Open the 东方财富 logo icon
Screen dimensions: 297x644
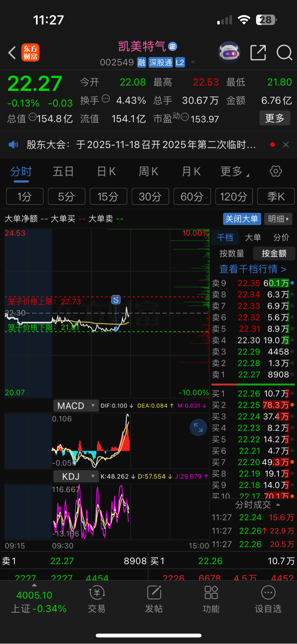tap(30, 53)
